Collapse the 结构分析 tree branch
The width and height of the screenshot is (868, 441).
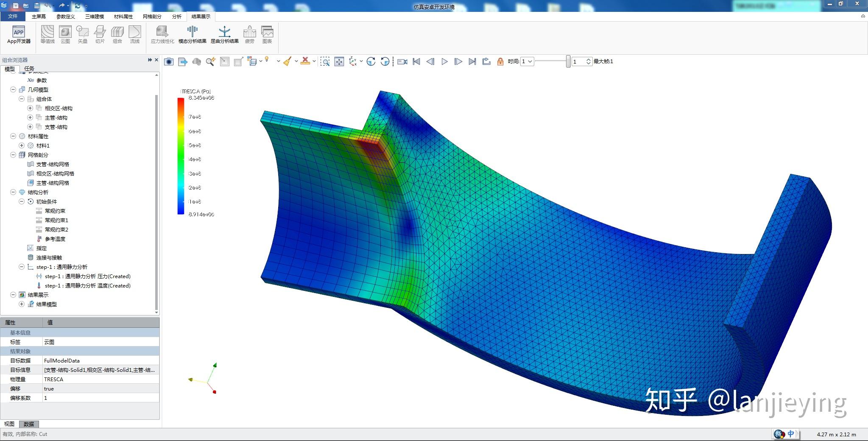pyautogui.click(x=14, y=192)
